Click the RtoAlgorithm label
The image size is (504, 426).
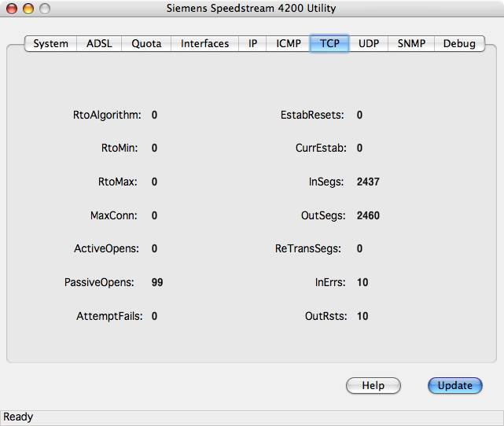(107, 115)
